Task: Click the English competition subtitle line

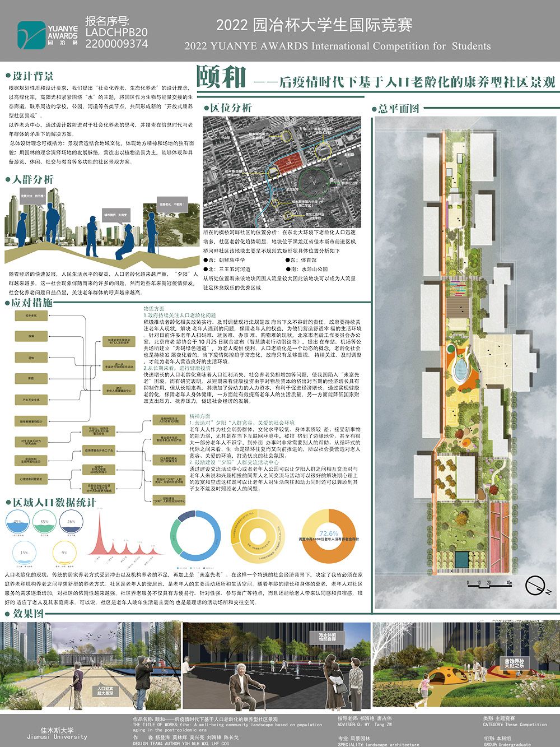Action: (x=338, y=46)
